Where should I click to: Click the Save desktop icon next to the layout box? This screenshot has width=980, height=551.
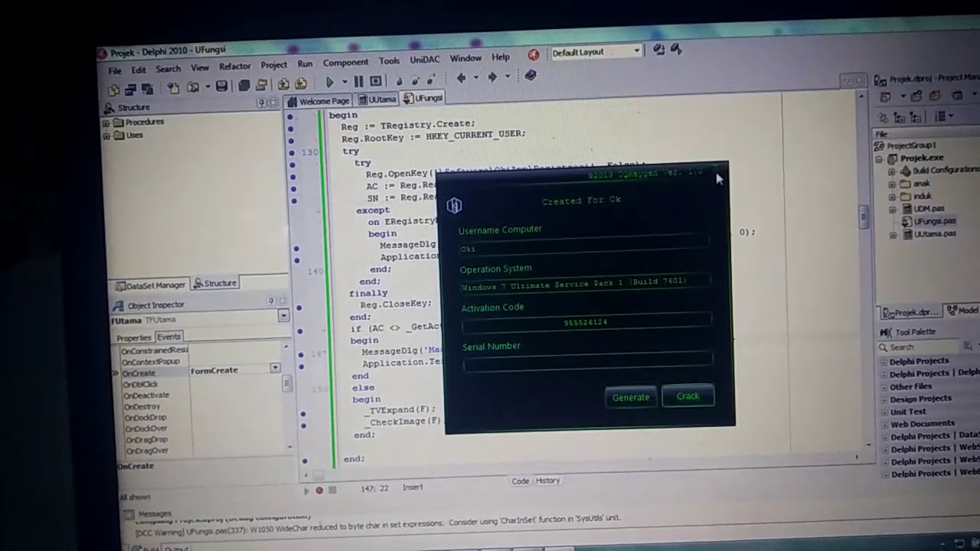pyautogui.click(x=659, y=50)
